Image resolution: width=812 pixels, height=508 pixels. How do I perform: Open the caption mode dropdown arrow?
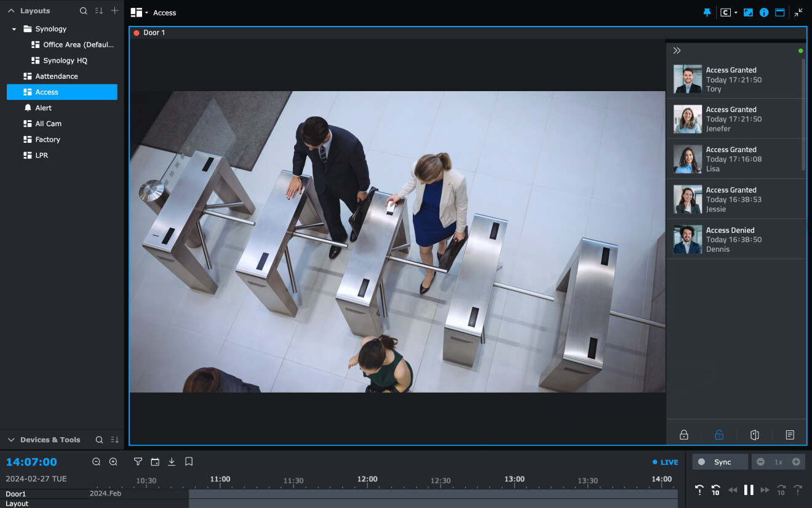coord(736,13)
